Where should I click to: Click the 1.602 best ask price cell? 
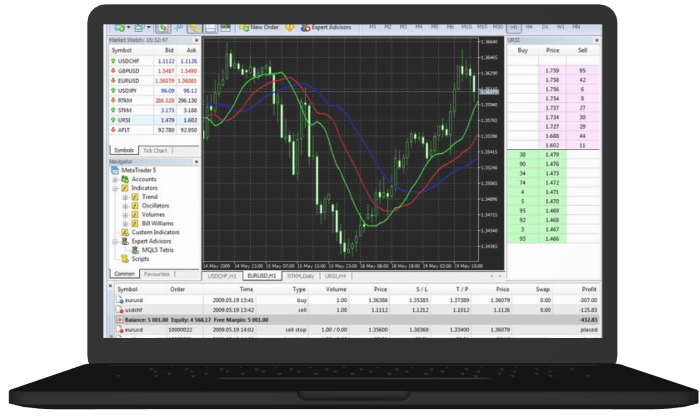point(552,145)
